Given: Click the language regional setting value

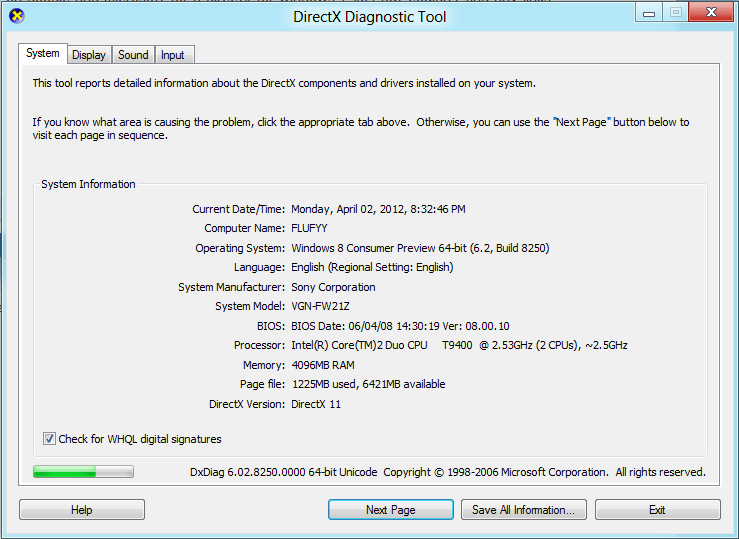Looking at the screenshot, I should [372, 267].
